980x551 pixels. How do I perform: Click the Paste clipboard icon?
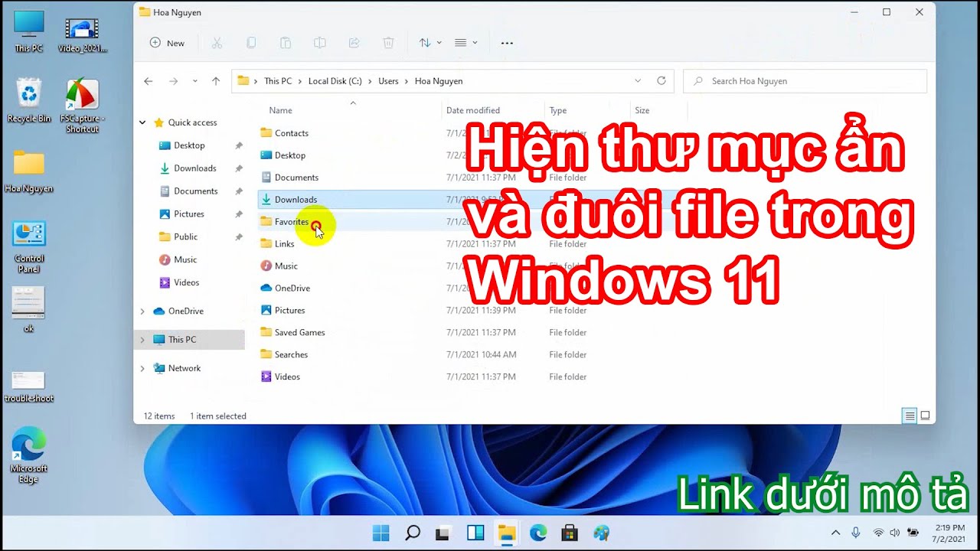click(286, 43)
